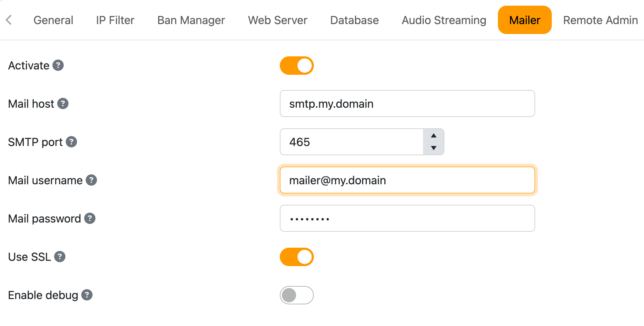Viewport: 644px width, 326px height.
Task: Click the SMTP port help icon
Action: (72, 142)
